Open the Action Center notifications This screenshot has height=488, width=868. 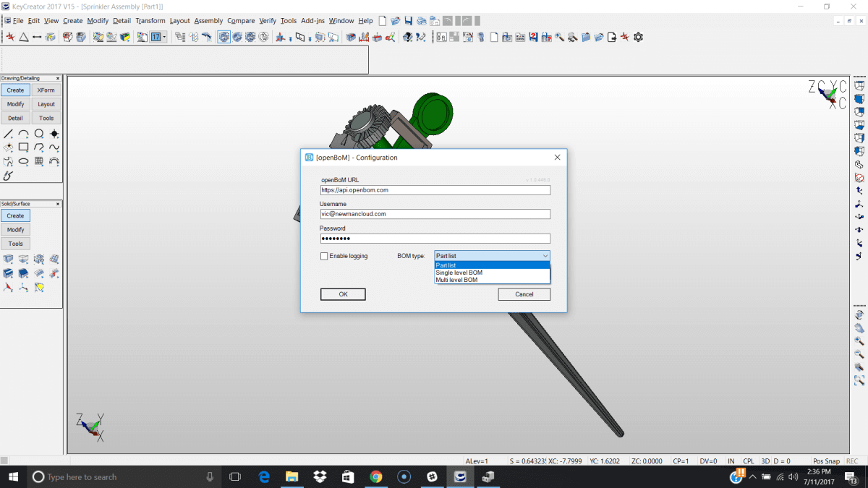851,476
